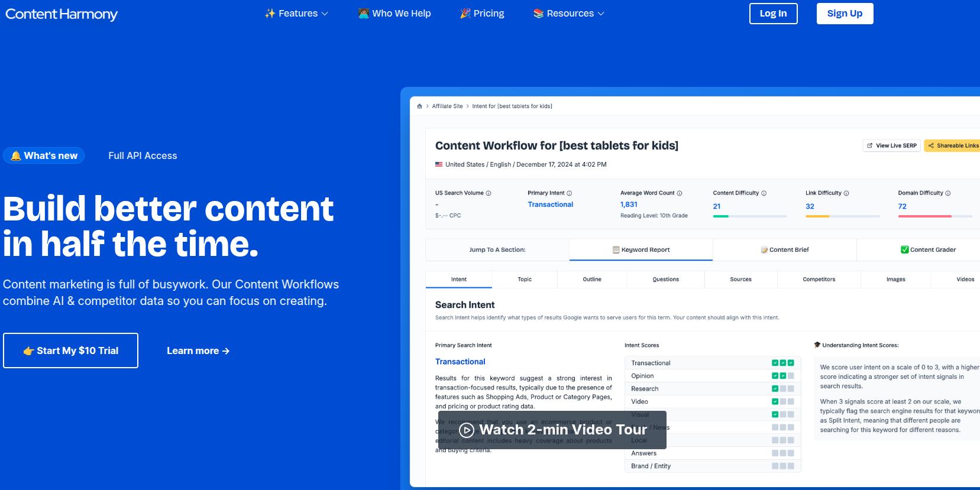Select the Sources sub-tab
This screenshot has height=490, width=980.
(x=740, y=279)
